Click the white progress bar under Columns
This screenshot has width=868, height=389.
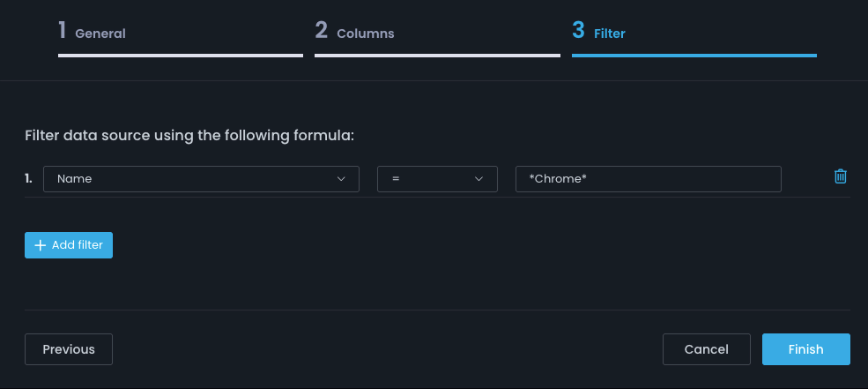(x=437, y=56)
